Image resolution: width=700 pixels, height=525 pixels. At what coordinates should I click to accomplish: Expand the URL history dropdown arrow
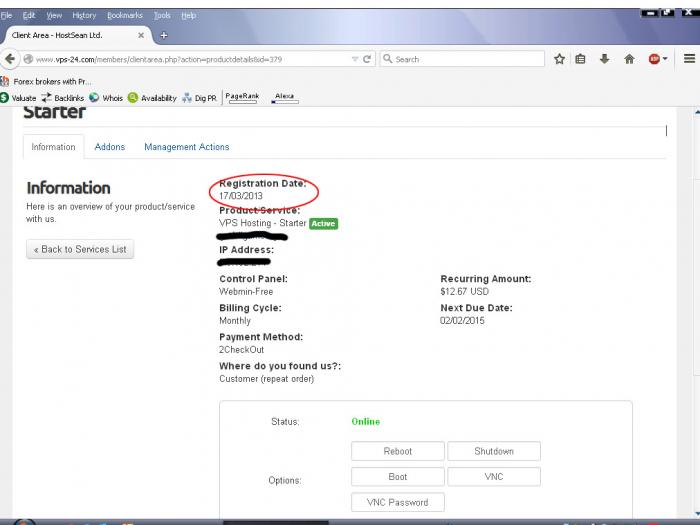click(x=355, y=59)
